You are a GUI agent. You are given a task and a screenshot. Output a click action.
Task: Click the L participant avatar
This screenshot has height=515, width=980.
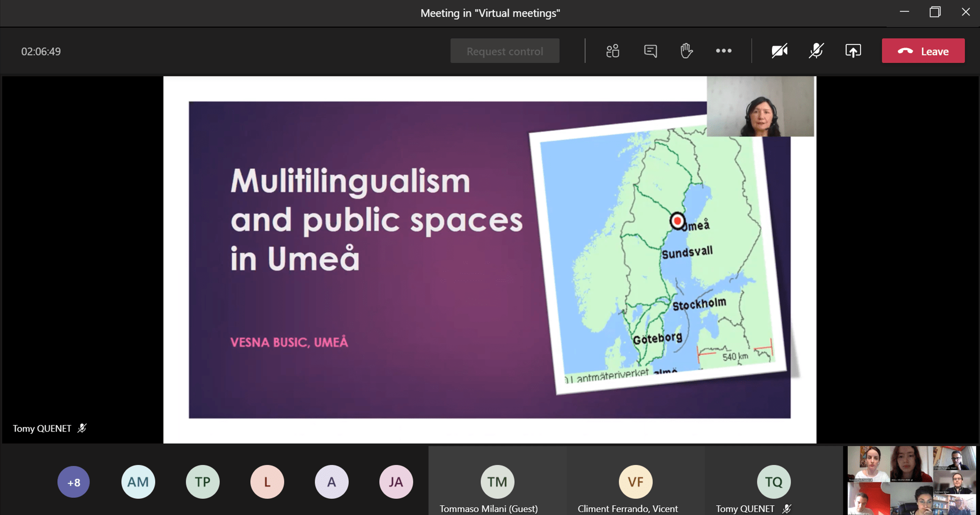267,482
